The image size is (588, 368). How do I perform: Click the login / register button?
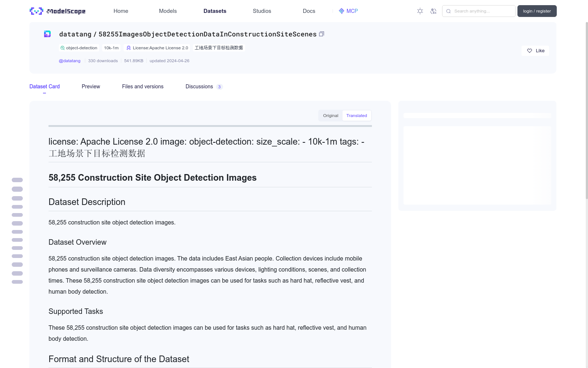click(537, 11)
